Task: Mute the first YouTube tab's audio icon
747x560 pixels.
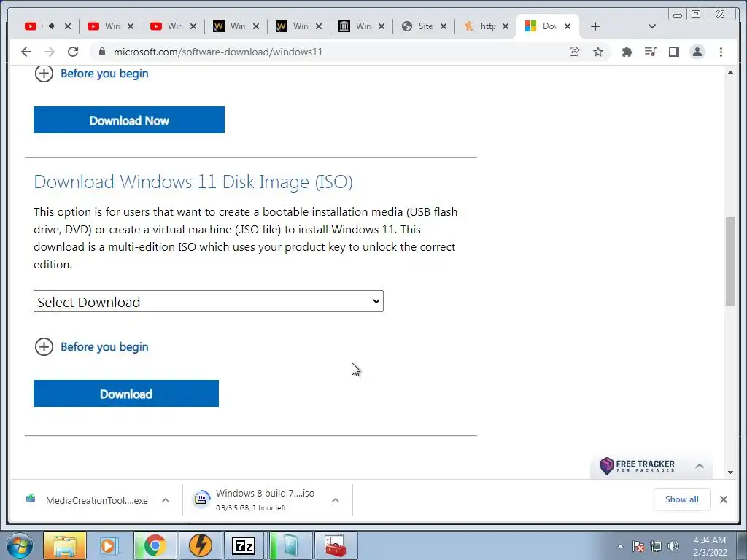Action: point(52,26)
